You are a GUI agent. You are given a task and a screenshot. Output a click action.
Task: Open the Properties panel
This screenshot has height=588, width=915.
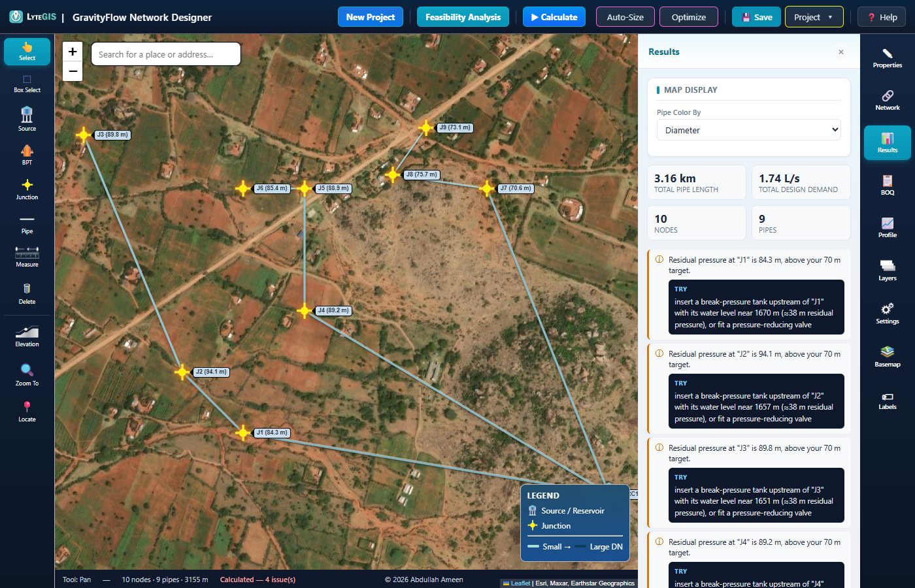tap(888, 58)
